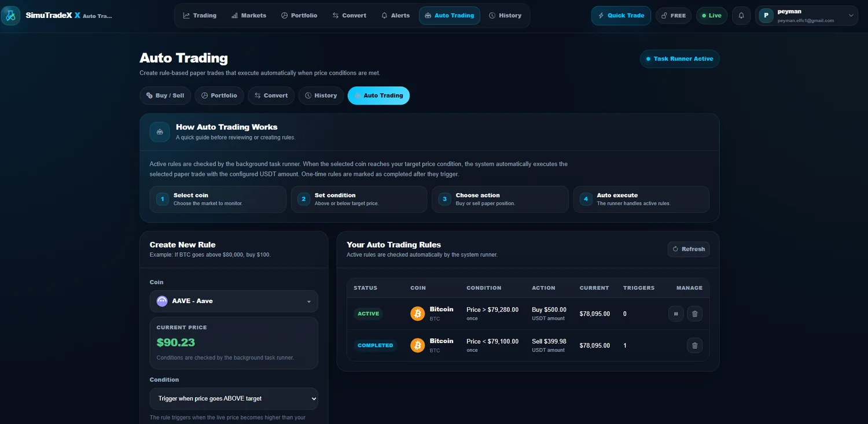This screenshot has width=868, height=424.
Task: Click the user avatar letter P
Action: click(766, 16)
